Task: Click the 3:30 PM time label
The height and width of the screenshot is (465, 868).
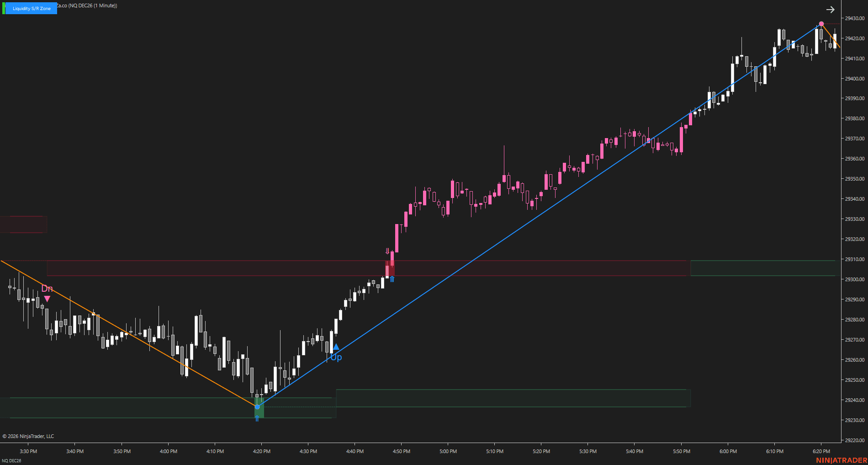Action: coord(28,451)
